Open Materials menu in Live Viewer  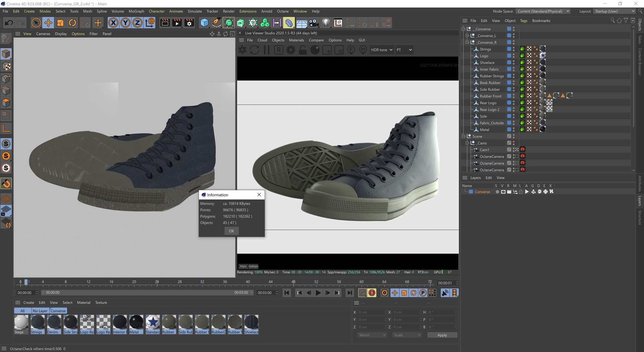pos(296,40)
